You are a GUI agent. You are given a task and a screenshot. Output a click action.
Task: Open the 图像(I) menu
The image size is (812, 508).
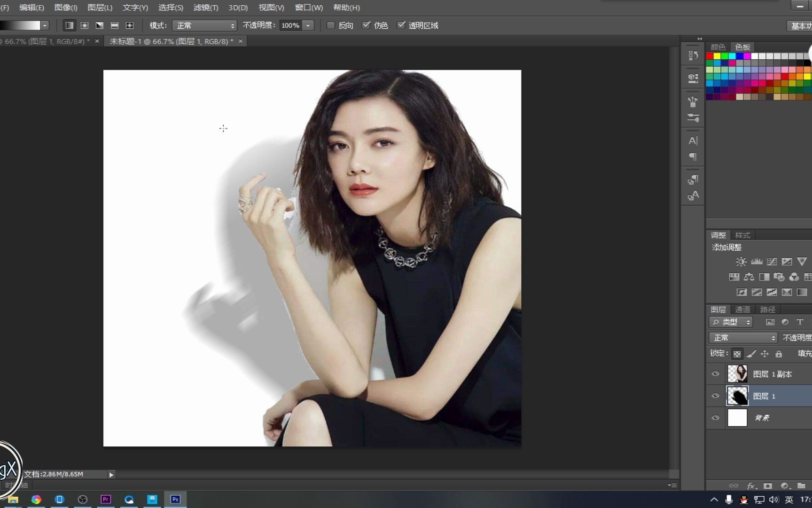point(66,8)
